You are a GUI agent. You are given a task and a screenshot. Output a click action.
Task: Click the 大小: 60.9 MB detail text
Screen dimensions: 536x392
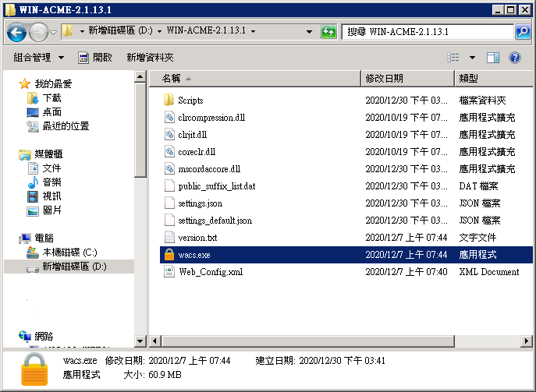152,375
